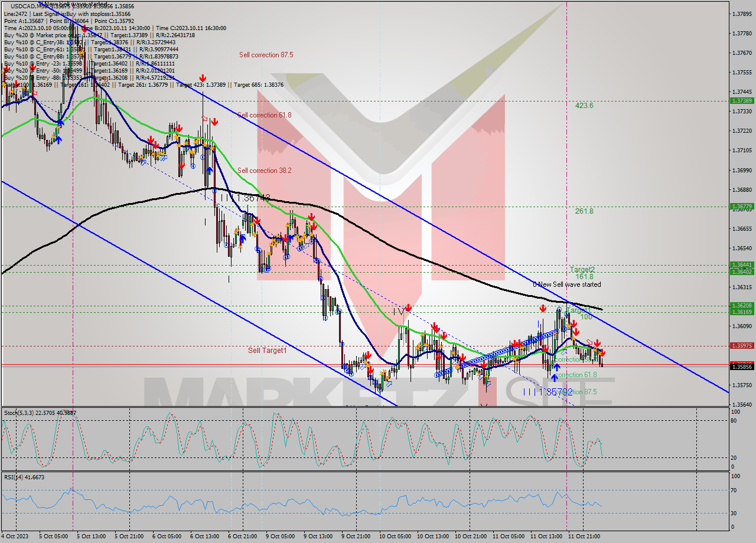
Task: Click the green 1.36441 price tag
Action: coord(742,265)
